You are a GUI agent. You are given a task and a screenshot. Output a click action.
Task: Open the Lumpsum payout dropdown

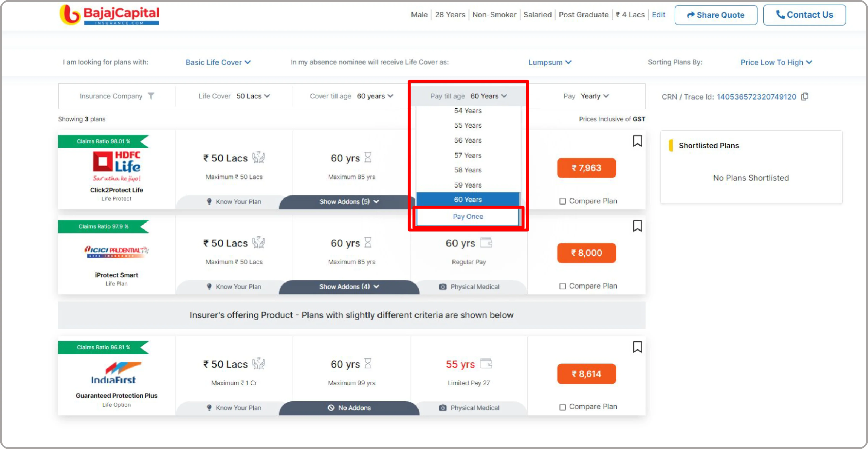550,62
